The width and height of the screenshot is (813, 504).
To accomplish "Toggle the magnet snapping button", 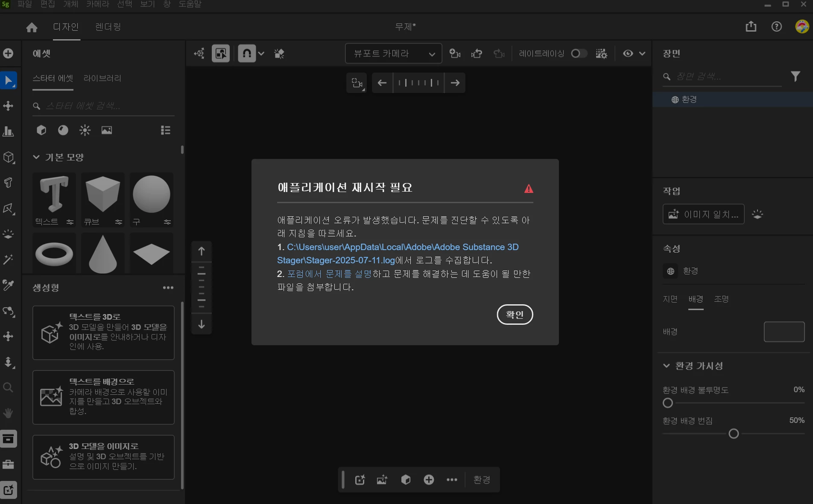I will [247, 53].
